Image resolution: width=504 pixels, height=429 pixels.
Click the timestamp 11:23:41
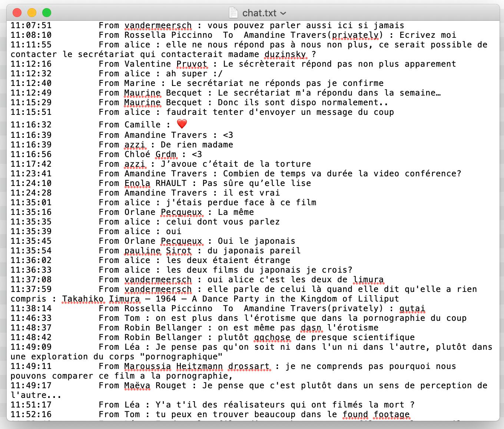[31, 174]
